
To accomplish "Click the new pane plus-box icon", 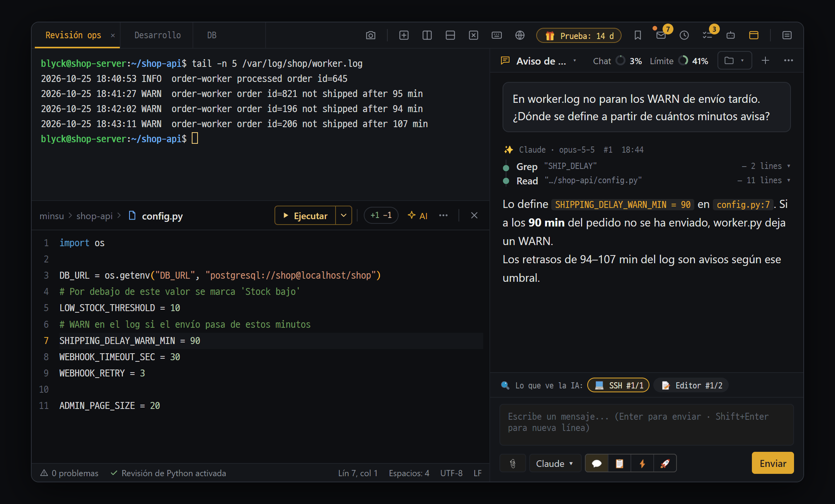I will coord(404,35).
